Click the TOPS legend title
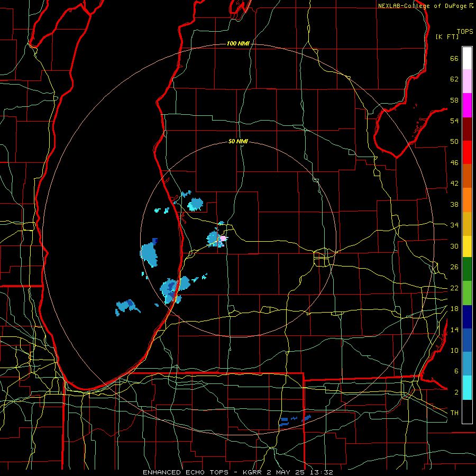The height and width of the screenshot is (476, 476). coord(465,32)
